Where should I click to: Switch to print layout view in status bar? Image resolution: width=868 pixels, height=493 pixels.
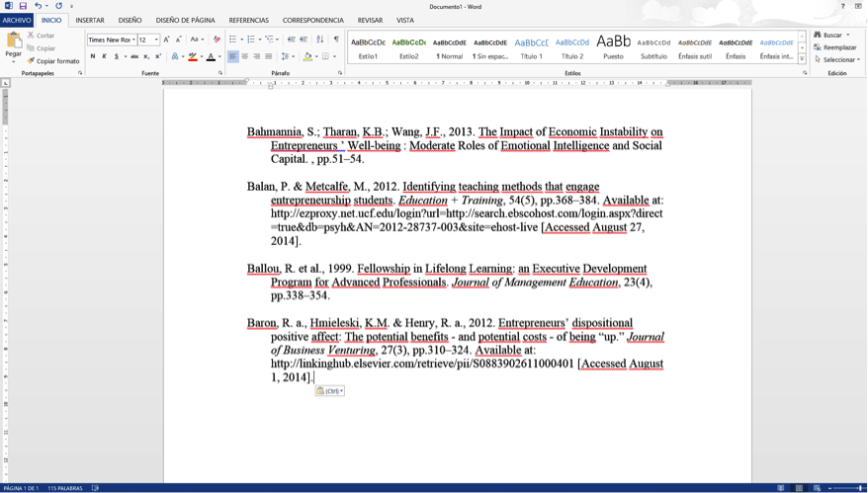799,488
